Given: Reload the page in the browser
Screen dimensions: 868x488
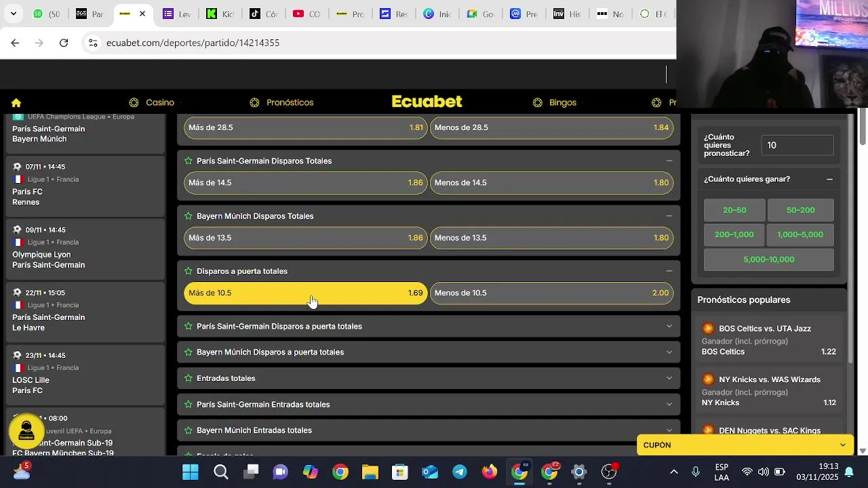Looking at the screenshot, I should point(64,43).
